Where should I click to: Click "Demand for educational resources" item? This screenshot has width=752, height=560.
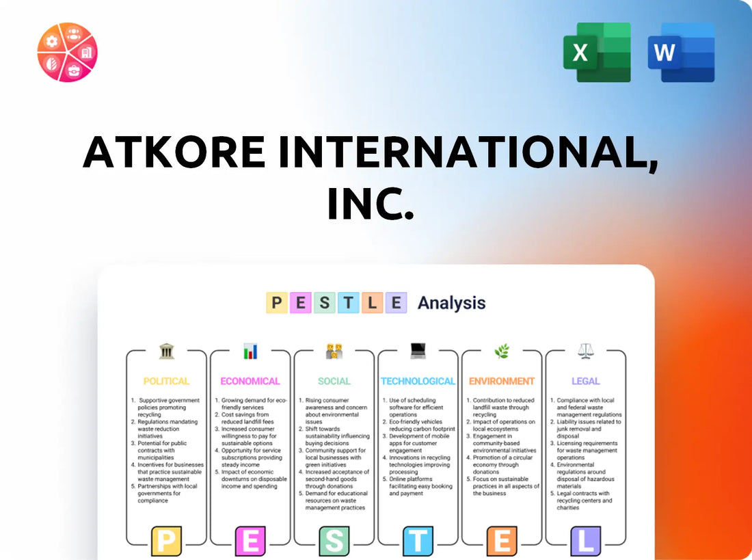(x=334, y=501)
